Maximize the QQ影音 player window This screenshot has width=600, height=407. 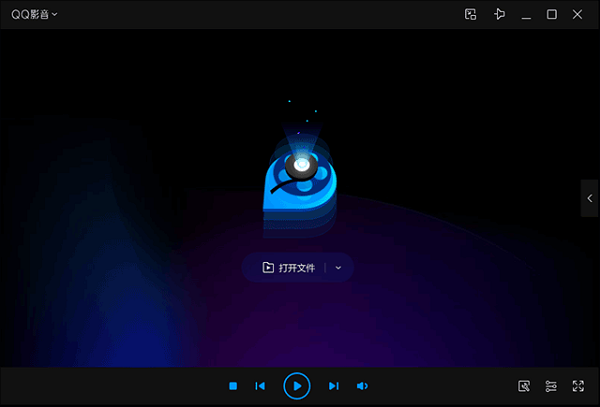[x=551, y=15]
